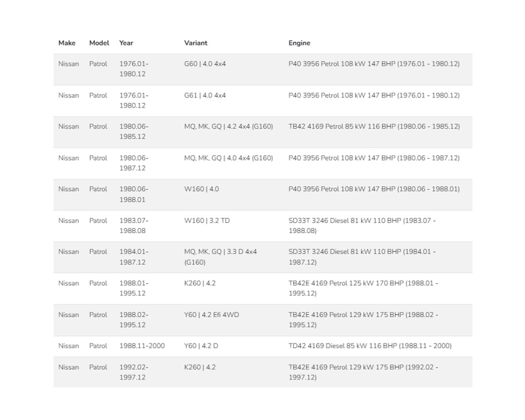Select the Y60 | 4.2 D variant cell

201,346
